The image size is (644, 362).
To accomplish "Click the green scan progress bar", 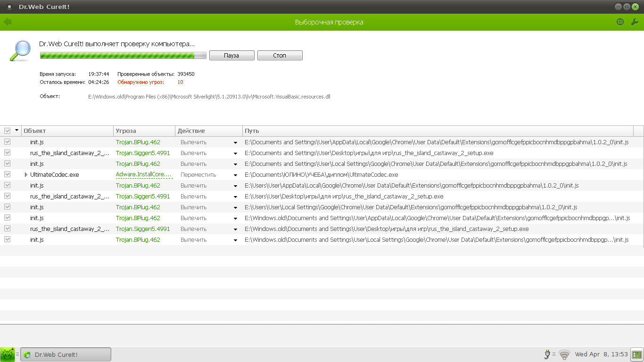I will pyautogui.click(x=123, y=56).
